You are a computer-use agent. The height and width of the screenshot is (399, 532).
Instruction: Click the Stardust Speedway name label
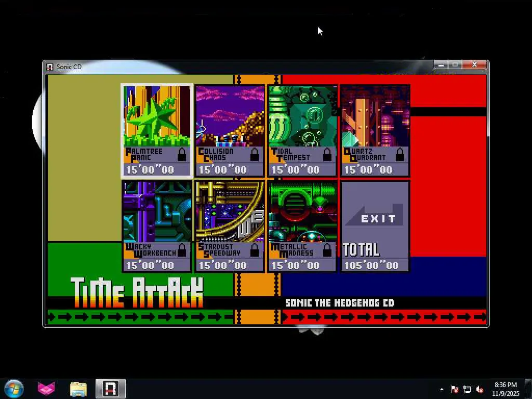[x=220, y=250]
